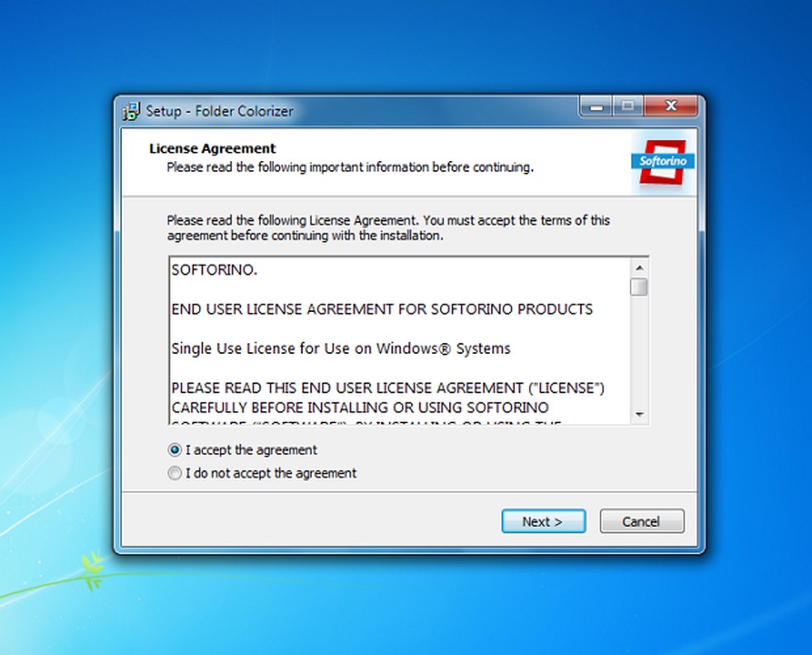Image resolution: width=812 pixels, height=655 pixels.
Task: Click the Setup - Folder Colorizer title text
Action: pyautogui.click(x=220, y=111)
